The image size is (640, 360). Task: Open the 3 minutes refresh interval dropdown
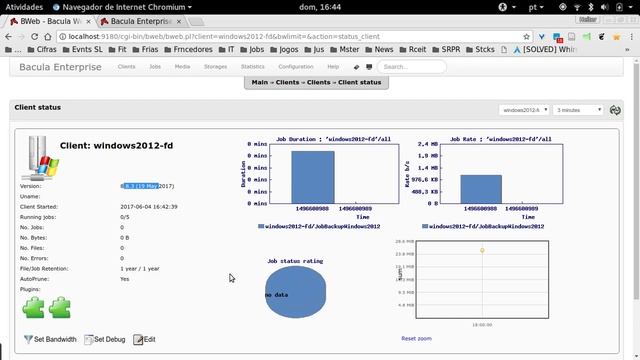click(578, 110)
